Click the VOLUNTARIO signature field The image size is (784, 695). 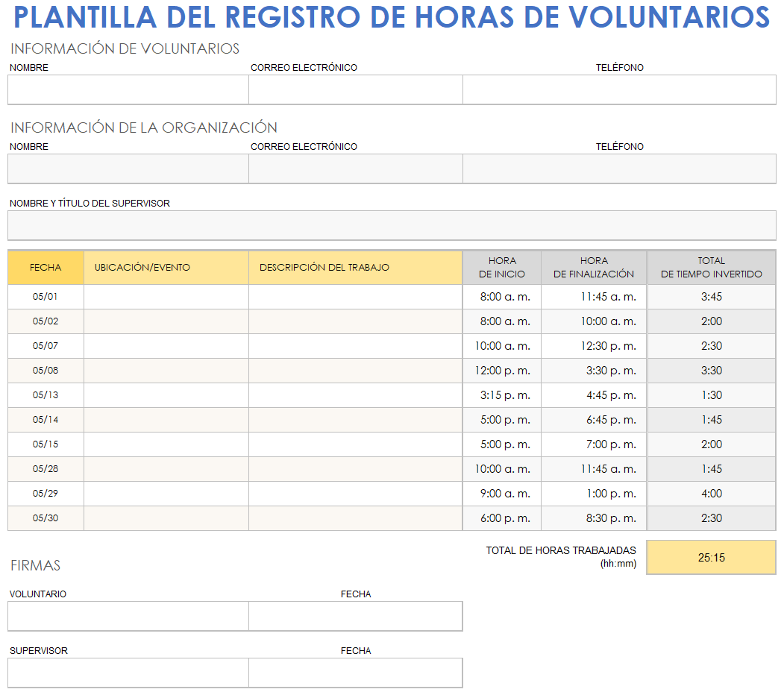click(127, 616)
